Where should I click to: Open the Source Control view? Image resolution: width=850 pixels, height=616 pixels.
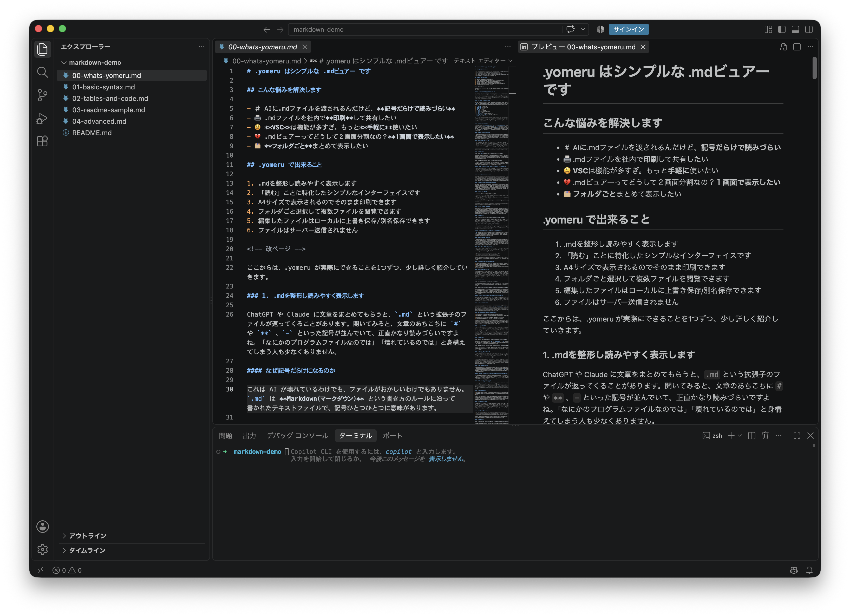tap(42, 95)
